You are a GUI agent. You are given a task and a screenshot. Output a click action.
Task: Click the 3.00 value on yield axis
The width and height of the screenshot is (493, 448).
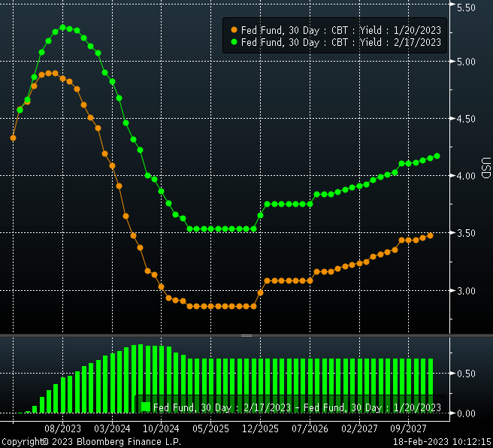click(467, 291)
